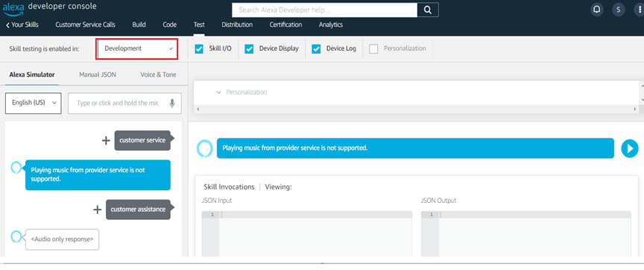This screenshot has width=644, height=270.
Task: Open the Build tab
Action: (x=139, y=25)
